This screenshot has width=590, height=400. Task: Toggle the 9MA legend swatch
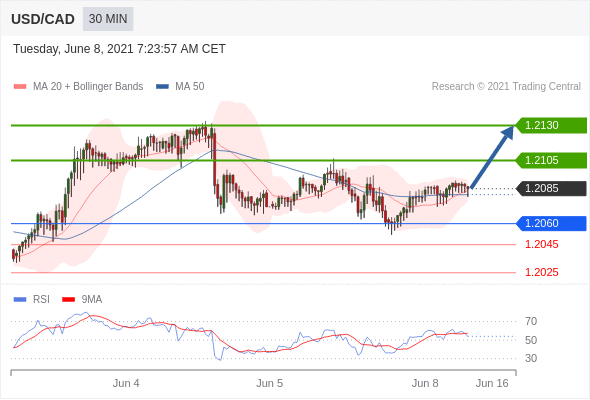click(x=68, y=300)
